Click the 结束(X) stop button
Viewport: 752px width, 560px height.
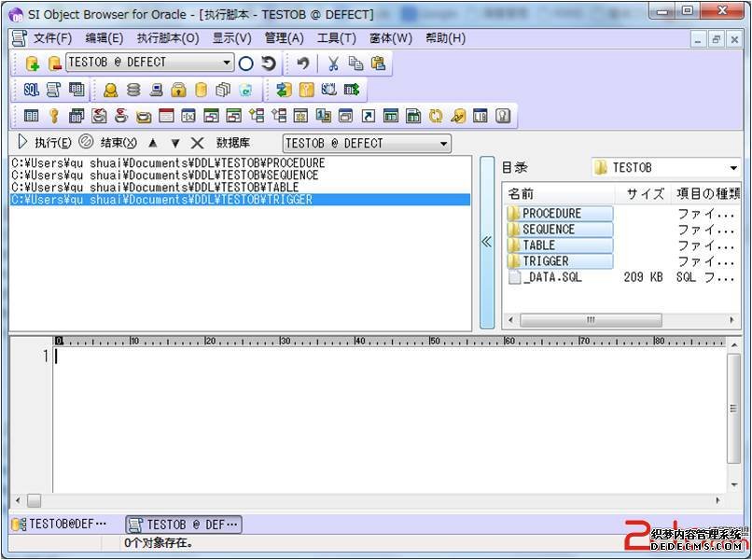pos(108,143)
